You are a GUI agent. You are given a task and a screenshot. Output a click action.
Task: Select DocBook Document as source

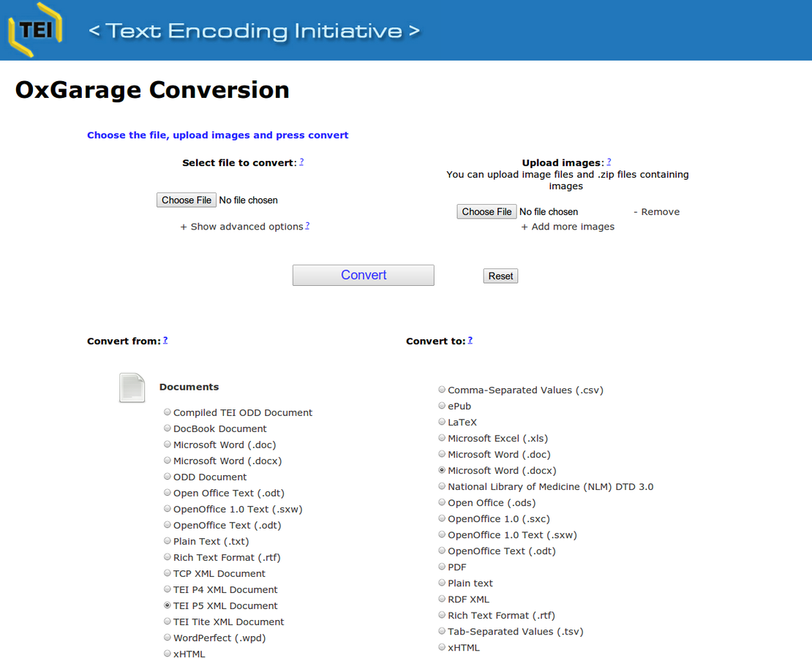point(168,428)
